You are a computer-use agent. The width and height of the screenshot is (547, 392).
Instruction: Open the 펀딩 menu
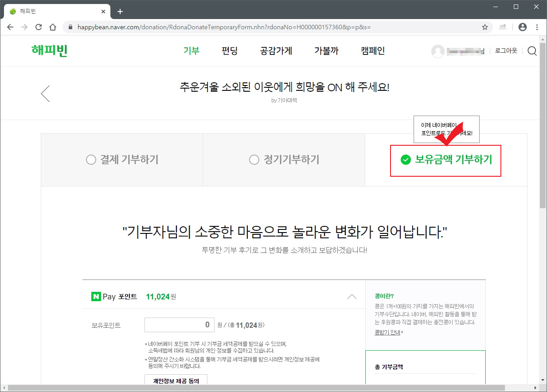point(230,50)
